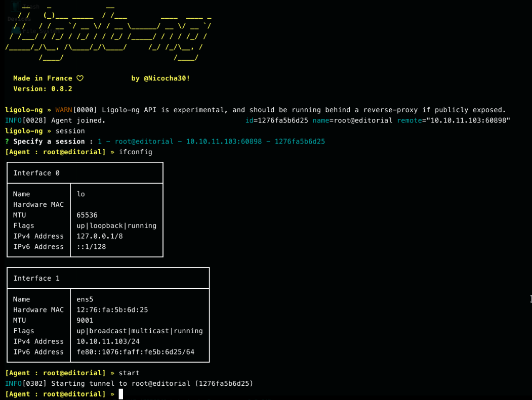Click the cursor at the last agent prompt
The height and width of the screenshot is (400, 532).
[x=121, y=394]
